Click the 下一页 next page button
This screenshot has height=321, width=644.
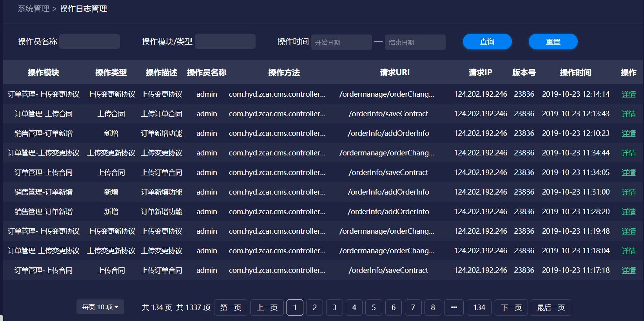511,307
